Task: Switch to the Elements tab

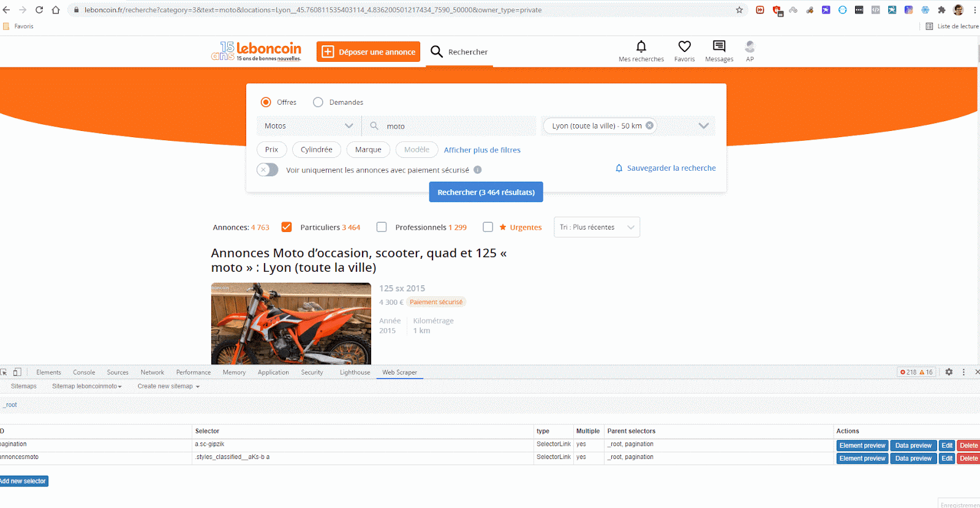Action: point(48,372)
